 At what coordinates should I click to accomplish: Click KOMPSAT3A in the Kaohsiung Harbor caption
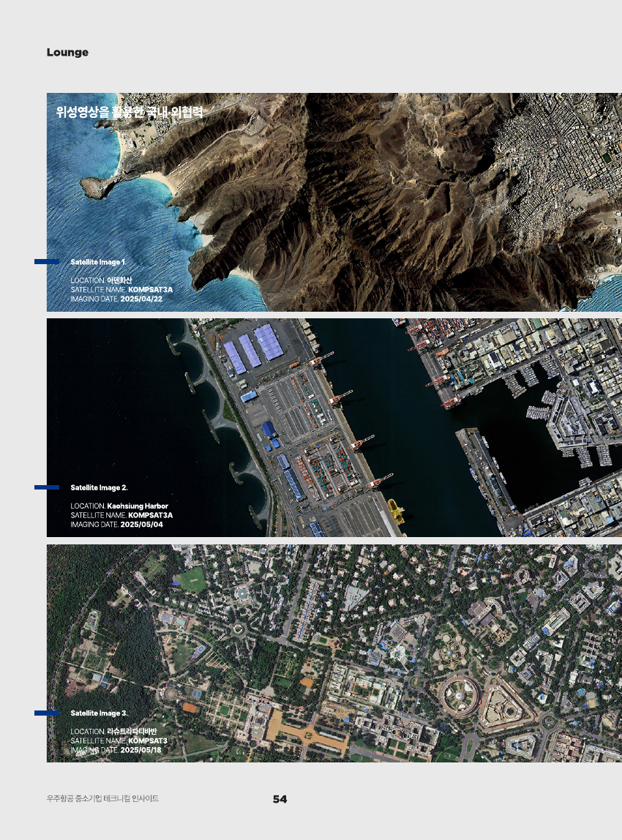click(x=150, y=516)
